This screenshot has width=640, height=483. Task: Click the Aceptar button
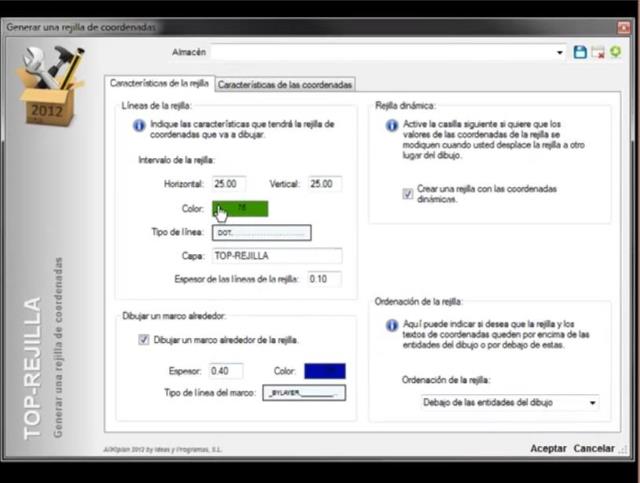click(x=548, y=448)
